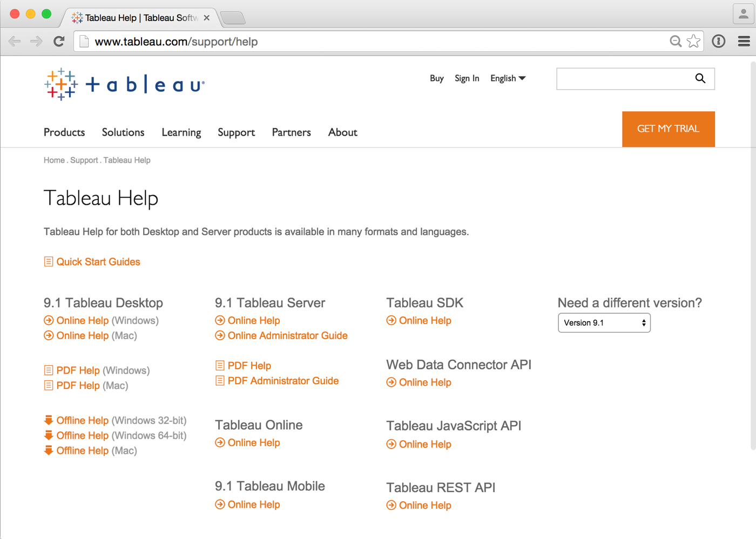
Task: Click document icon beside PDF Help (Windows)
Action: coord(49,370)
